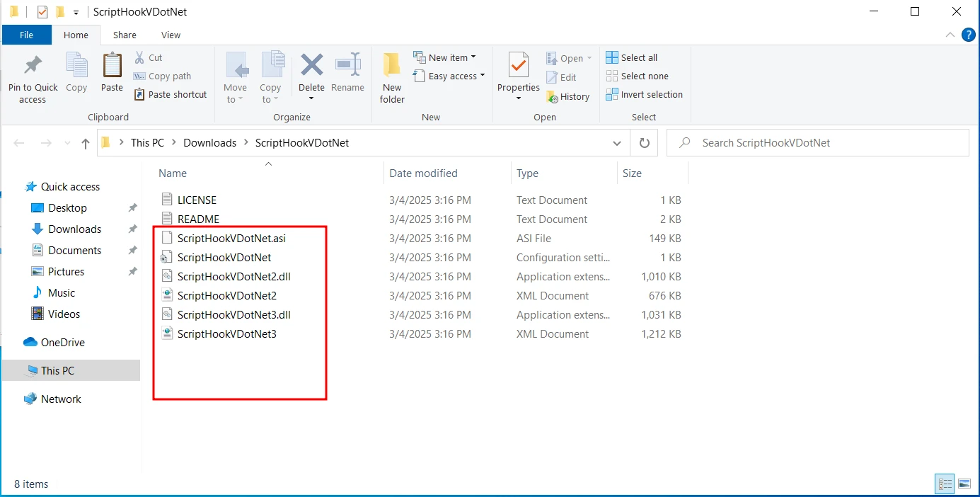Click Downloads in the address bar
This screenshot has width=980, height=497.
point(209,142)
